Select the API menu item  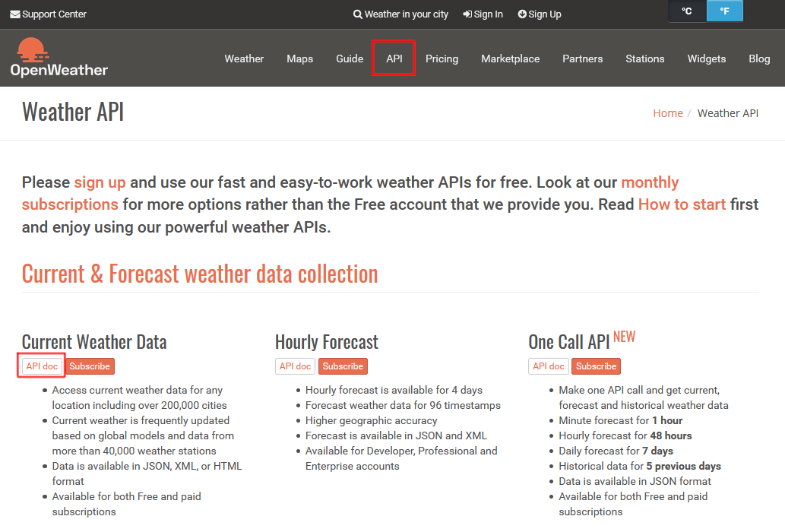[x=394, y=59]
